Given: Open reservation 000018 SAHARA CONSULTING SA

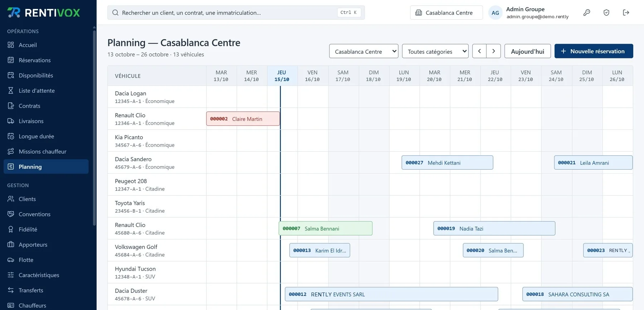Looking at the screenshot, I should (x=577, y=294).
